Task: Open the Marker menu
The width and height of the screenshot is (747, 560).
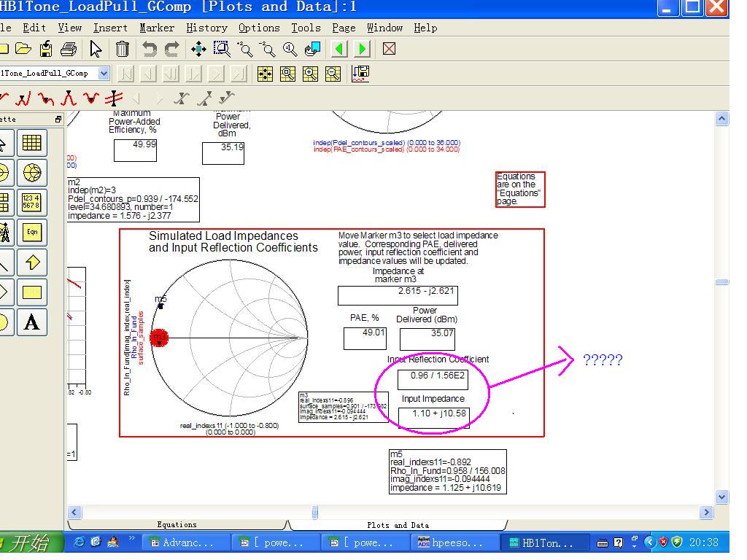Action: pos(157,28)
